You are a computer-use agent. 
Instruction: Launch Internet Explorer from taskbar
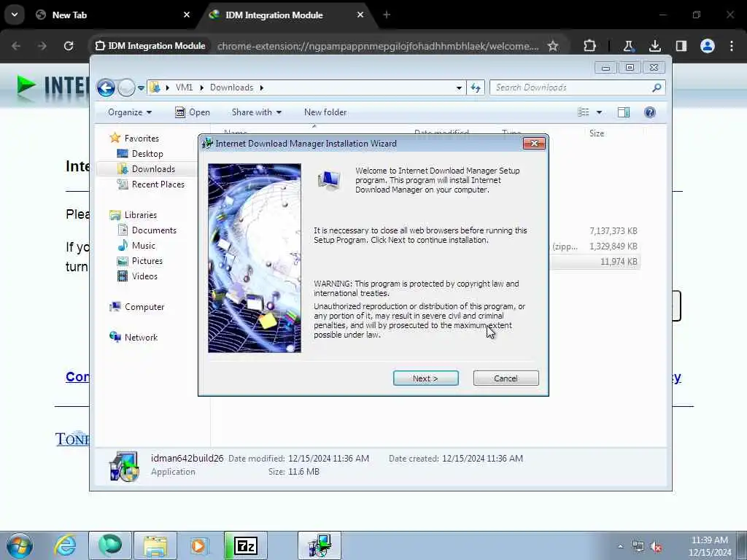coord(65,545)
